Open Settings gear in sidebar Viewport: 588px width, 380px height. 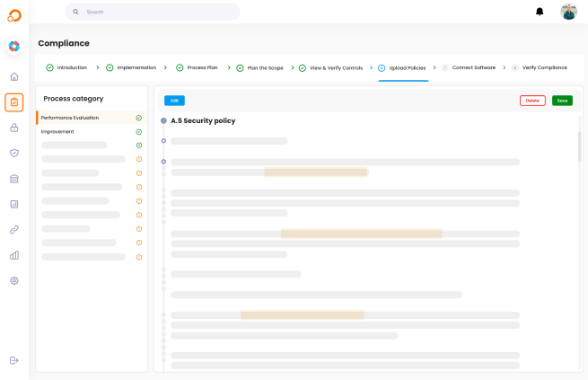coord(14,280)
